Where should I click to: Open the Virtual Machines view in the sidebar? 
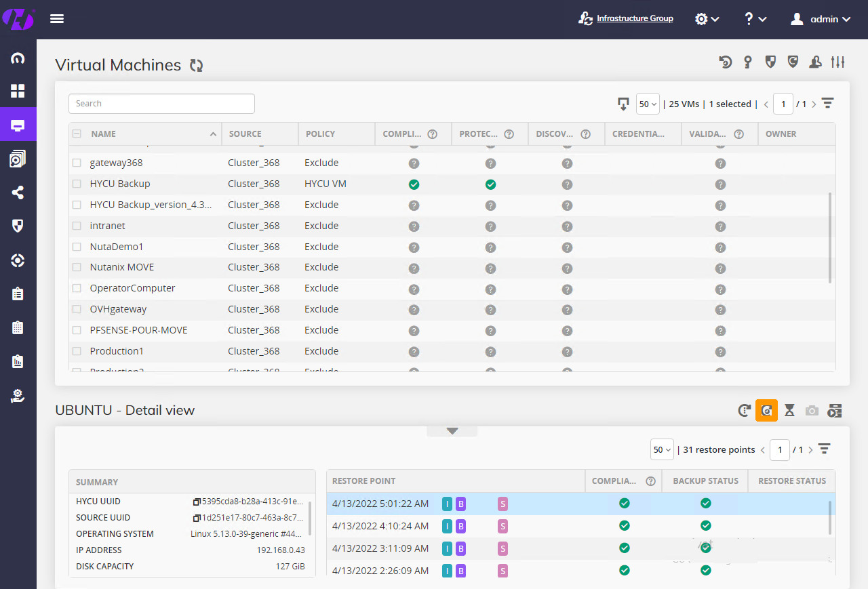click(x=18, y=124)
